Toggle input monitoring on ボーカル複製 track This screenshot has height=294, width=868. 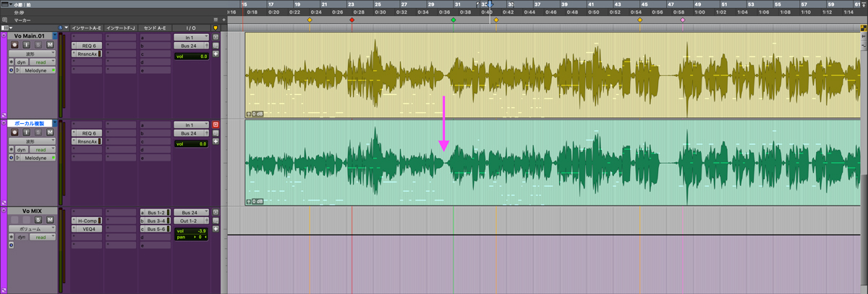[x=26, y=132]
